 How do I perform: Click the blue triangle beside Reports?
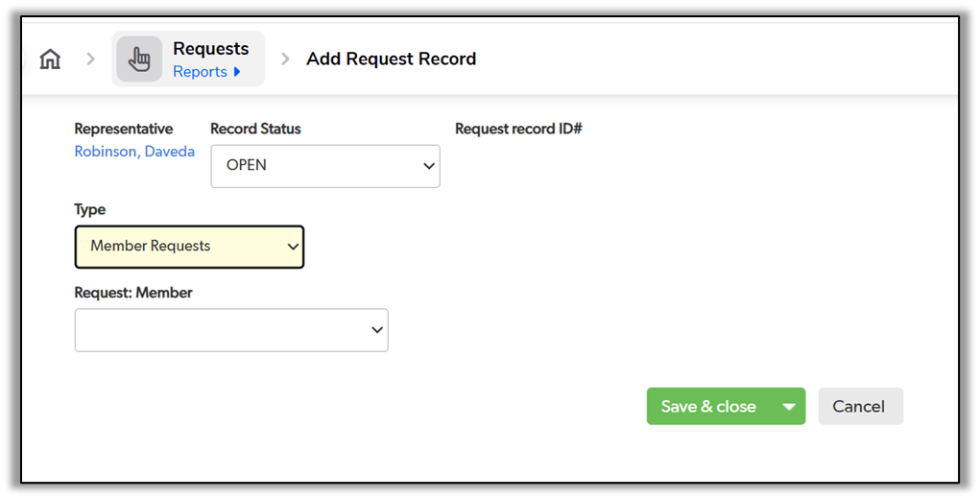point(237,72)
